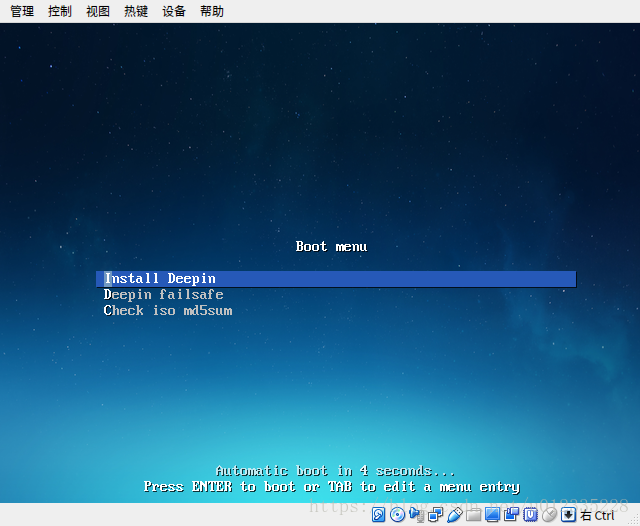Click the CPU virtualization chip status icon
The image size is (640, 526).
[530, 515]
